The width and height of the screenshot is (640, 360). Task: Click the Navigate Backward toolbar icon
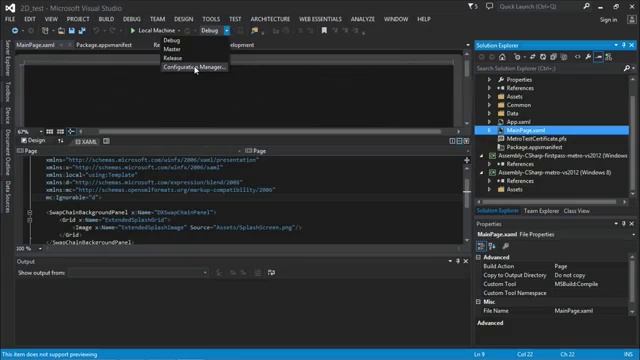[x=15, y=31]
